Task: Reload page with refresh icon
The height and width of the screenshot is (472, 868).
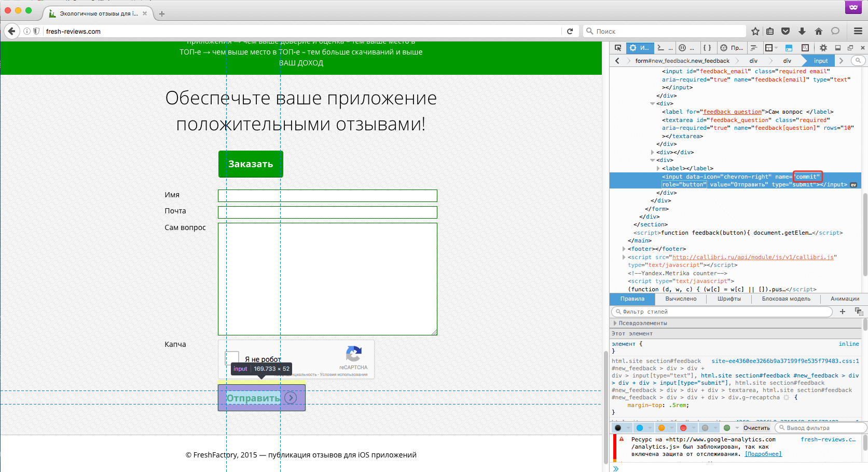Action: pos(570,31)
